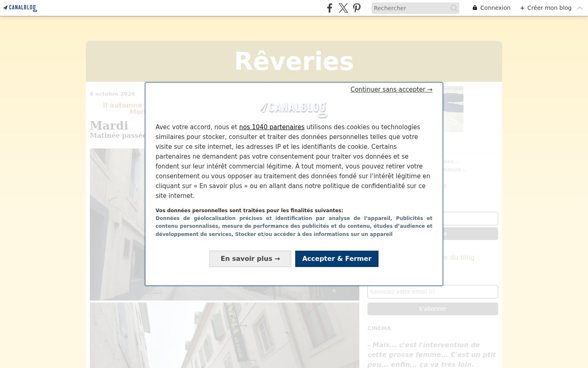Image resolution: width=588 pixels, height=368 pixels.
Task: Collapse the top bar with the chevron
Action: point(580,8)
